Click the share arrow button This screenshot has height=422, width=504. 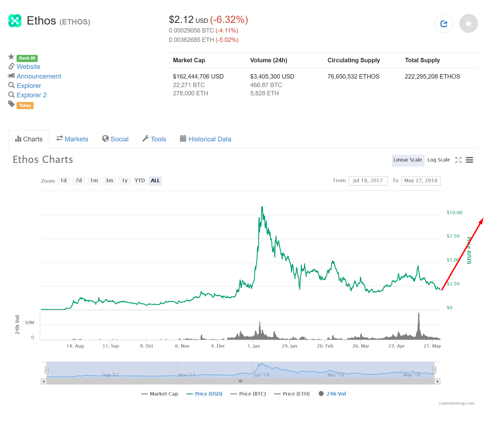(444, 23)
